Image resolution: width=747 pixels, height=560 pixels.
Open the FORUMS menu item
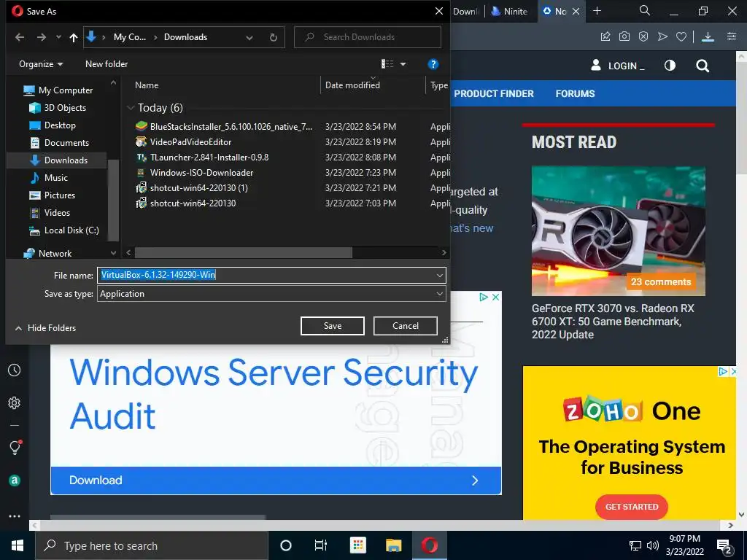coord(575,94)
